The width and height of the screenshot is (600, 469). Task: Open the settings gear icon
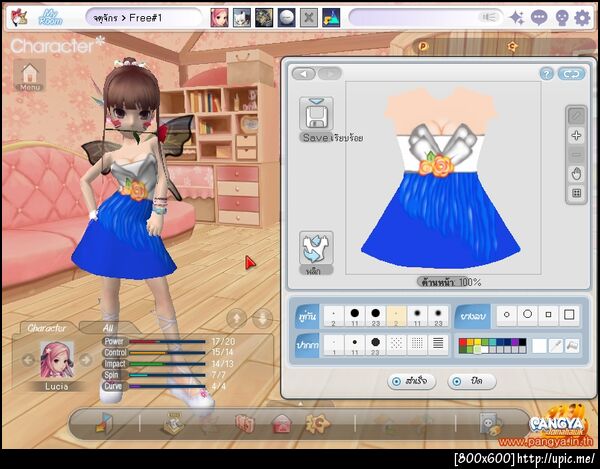point(582,18)
